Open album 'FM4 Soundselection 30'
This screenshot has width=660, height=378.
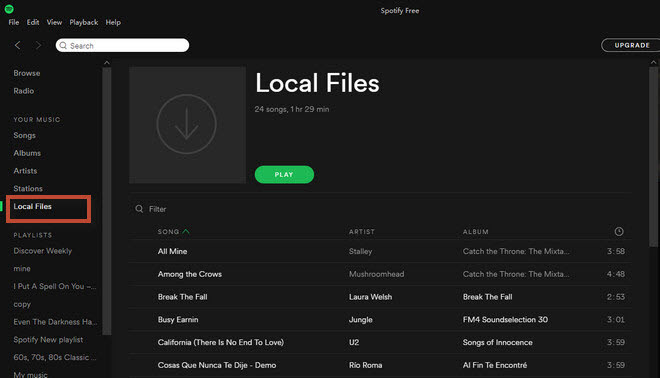coord(505,319)
